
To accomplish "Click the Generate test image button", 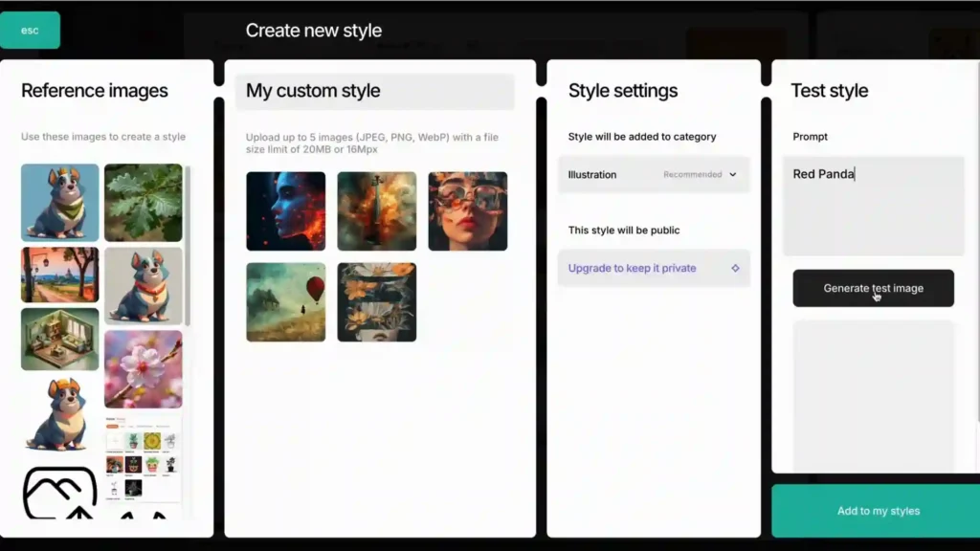I will point(872,288).
